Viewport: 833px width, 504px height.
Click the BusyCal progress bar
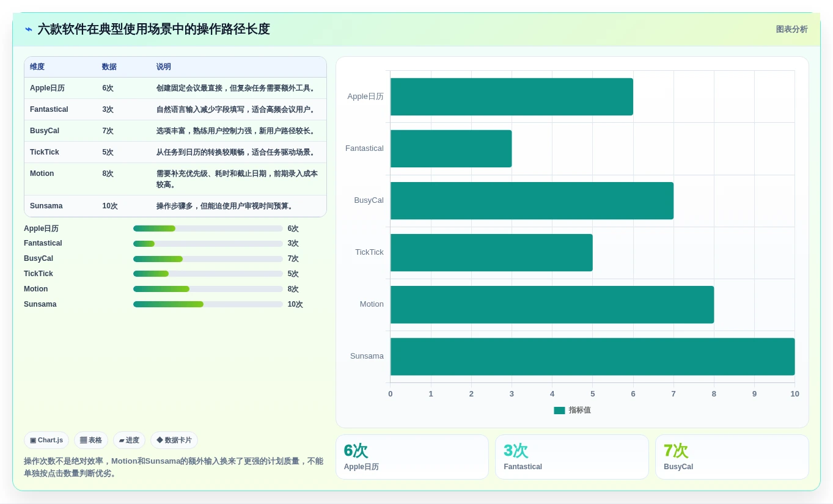coord(208,259)
